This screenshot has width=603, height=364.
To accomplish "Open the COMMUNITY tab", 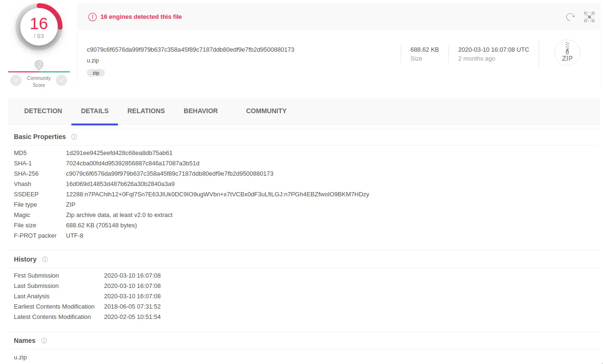I will 266,111.
